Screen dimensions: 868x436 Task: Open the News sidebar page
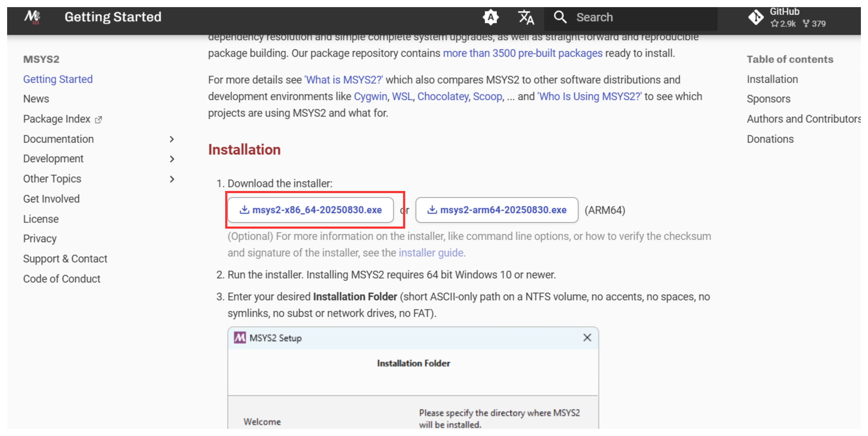point(36,99)
